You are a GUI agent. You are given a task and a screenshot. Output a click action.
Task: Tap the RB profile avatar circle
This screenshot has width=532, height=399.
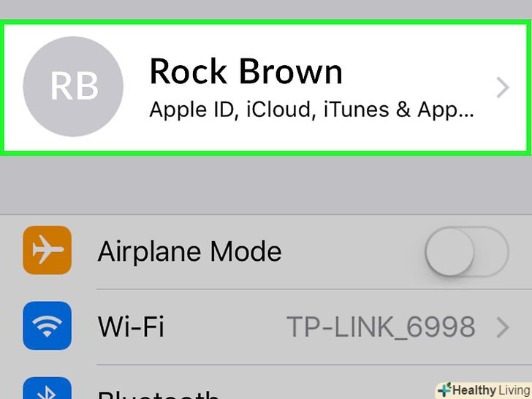(73, 86)
